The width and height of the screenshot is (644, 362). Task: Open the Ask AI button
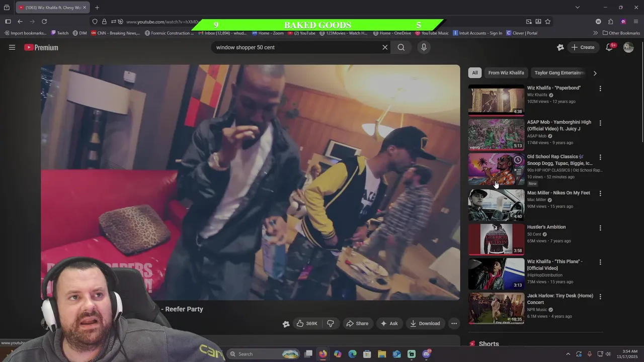[x=389, y=323]
